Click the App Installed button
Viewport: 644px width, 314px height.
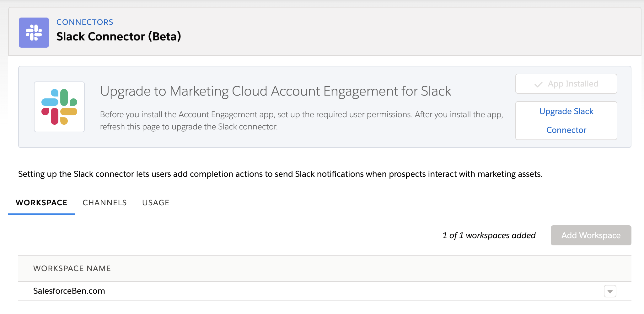[x=566, y=84]
